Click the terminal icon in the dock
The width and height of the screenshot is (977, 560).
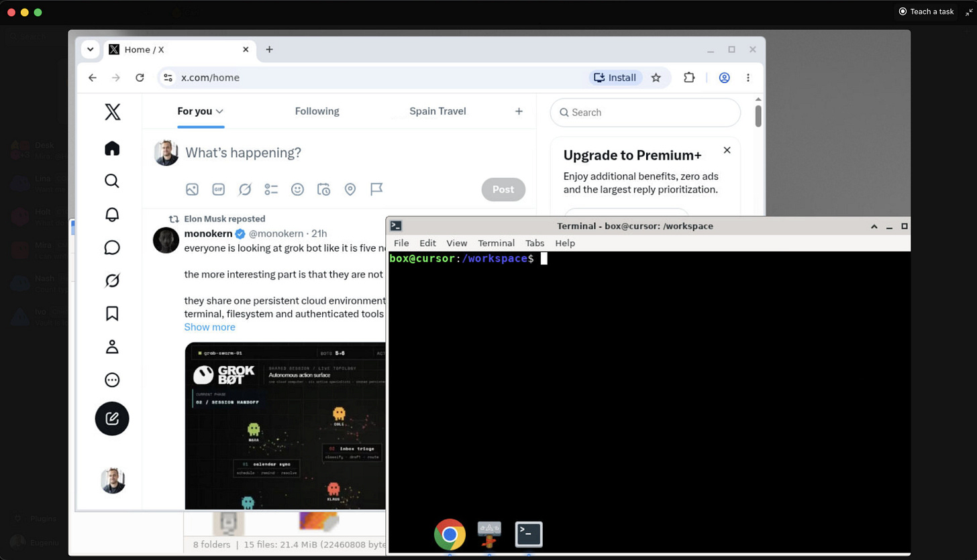pyautogui.click(x=529, y=535)
